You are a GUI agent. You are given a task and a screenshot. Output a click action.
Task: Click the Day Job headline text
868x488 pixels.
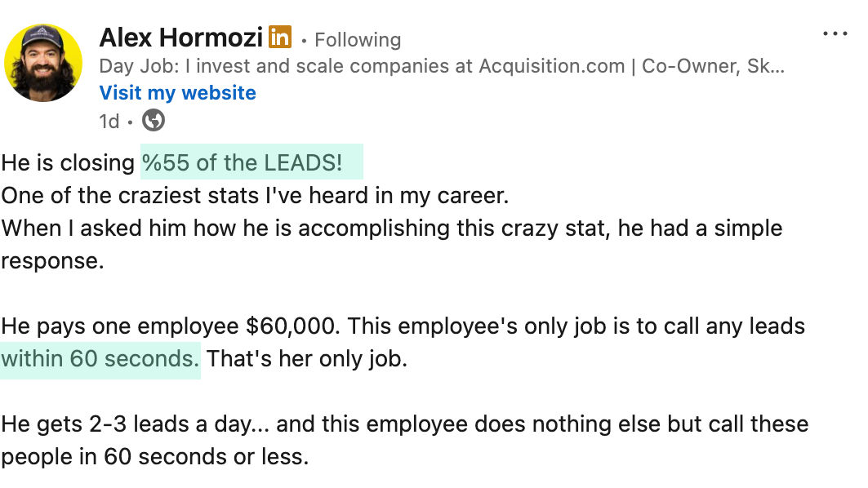click(x=441, y=67)
